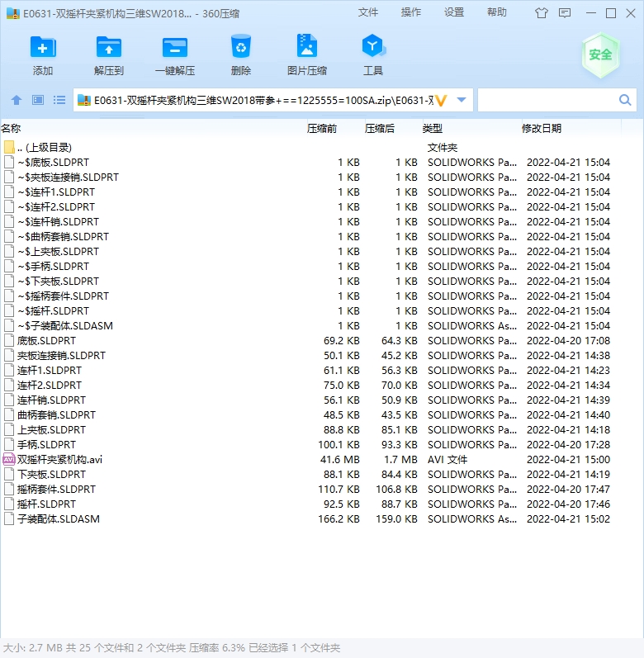This screenshot has height=658, width=644.
Task: Expand the address path dropdown arrow
Action: coord(462,100)
